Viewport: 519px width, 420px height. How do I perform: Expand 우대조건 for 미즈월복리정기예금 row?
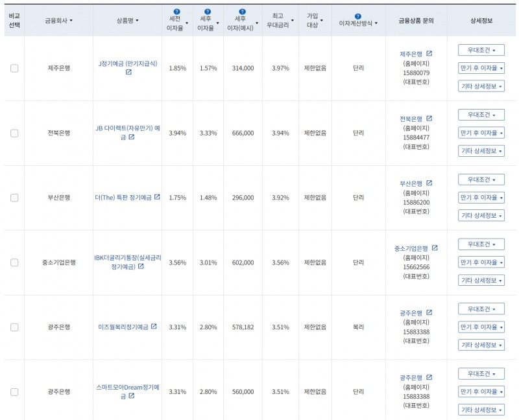pyautogui.click(x=481, y=309)
